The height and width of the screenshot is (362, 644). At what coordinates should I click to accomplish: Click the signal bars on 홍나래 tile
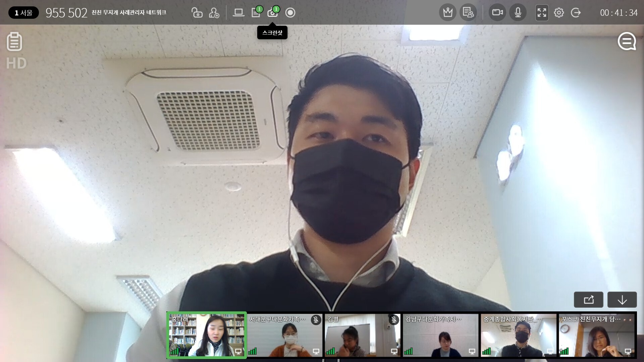(174, 351)
